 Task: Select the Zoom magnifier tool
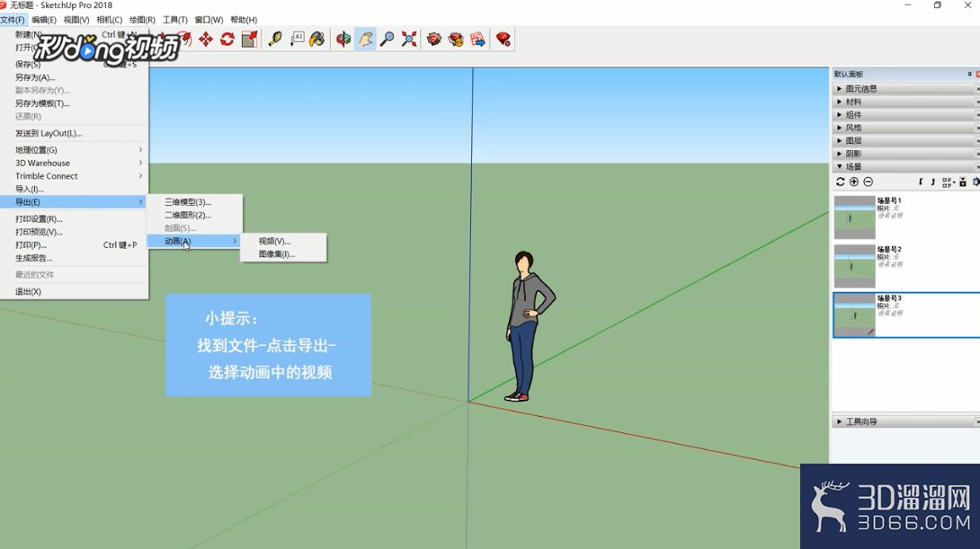click(x=387, y=40)
